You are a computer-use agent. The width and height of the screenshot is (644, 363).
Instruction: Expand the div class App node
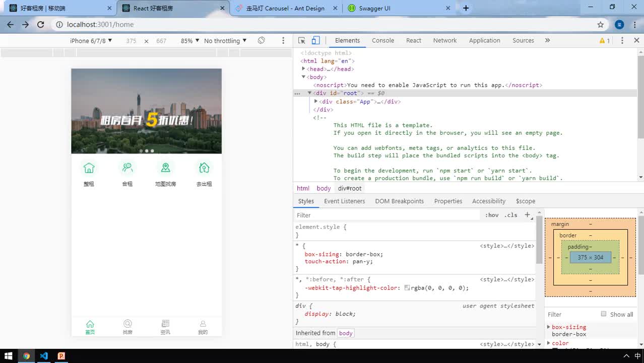(316, 101)
